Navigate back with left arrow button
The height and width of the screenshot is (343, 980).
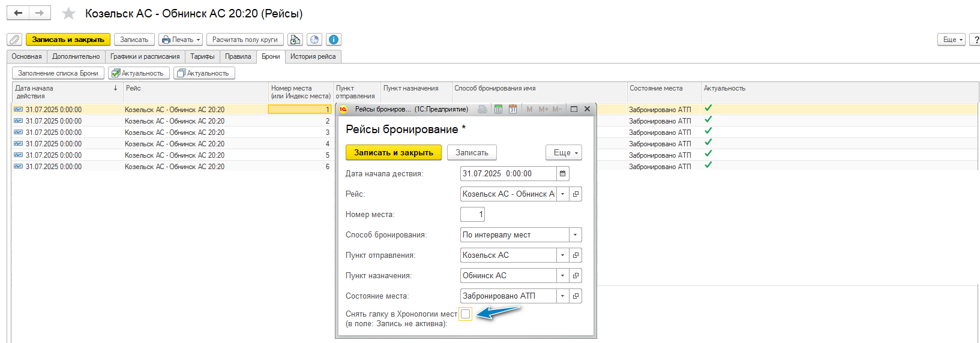point(18,13)
